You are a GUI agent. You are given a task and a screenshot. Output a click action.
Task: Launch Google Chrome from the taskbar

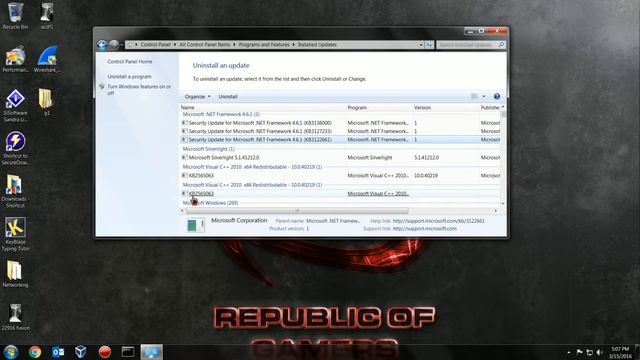click(x=35, y=351)
